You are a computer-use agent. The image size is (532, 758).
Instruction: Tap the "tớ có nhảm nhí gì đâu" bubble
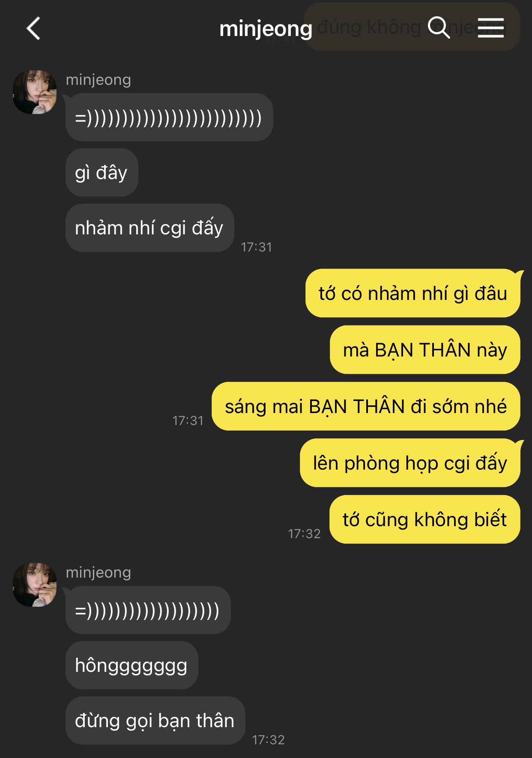pos(413,294)
